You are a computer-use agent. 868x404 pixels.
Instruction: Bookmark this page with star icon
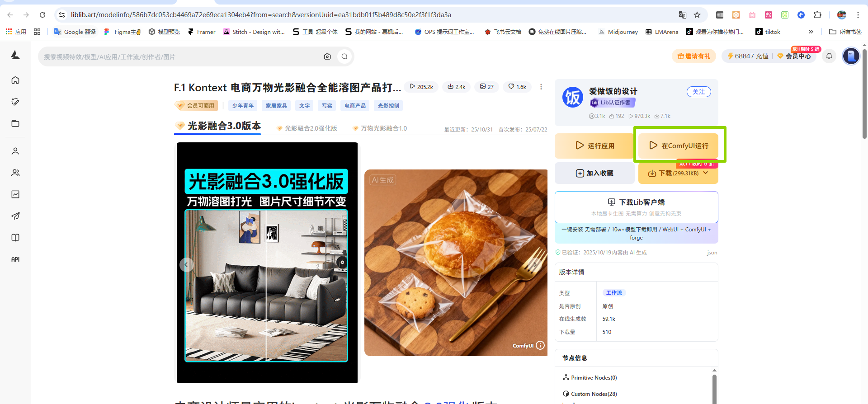click(697, 15)
